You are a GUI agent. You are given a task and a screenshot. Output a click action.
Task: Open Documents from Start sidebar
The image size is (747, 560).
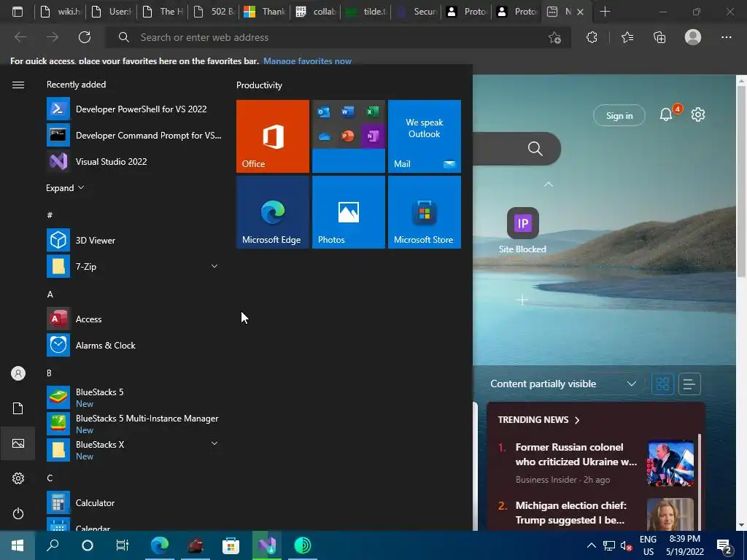18,408
